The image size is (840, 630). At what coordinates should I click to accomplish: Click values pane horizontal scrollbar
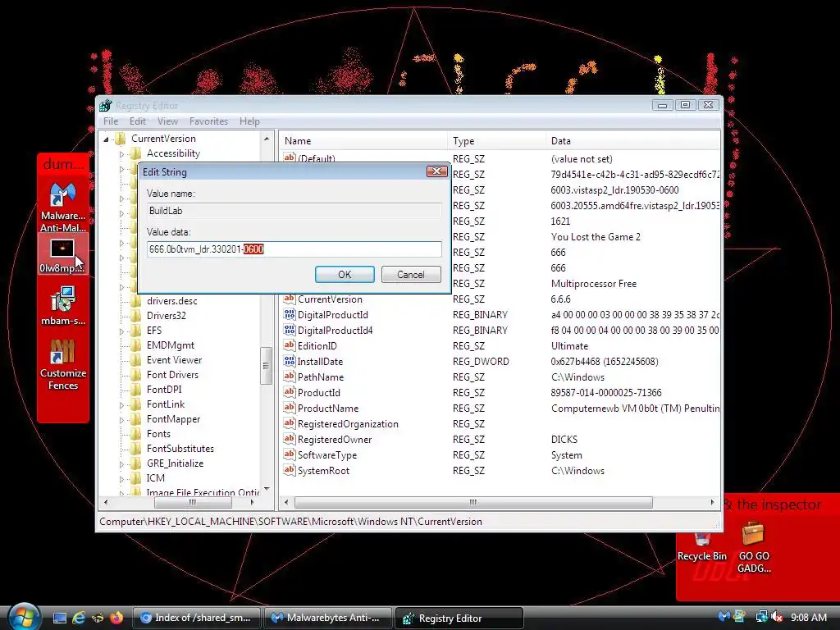(x=473, y=503)
